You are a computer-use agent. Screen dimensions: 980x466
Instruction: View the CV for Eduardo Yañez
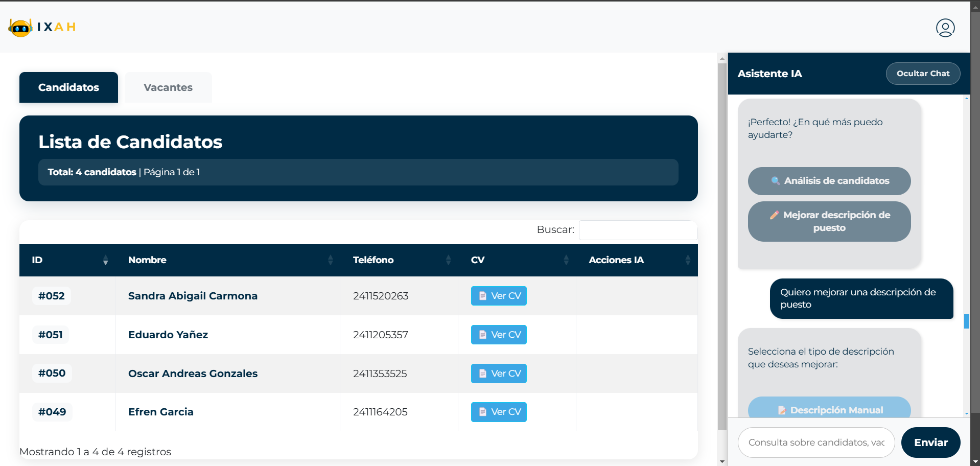pyautogui.click(x=499, y=335)
